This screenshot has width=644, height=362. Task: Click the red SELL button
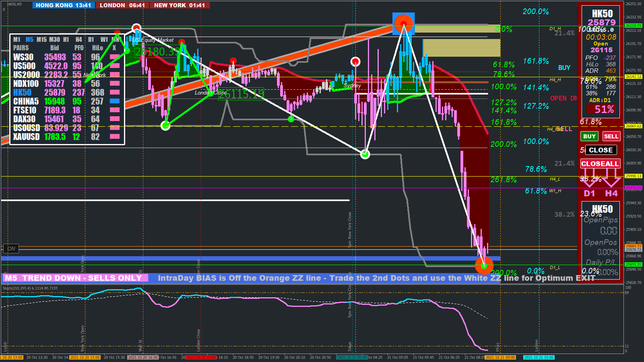(611, 136)
